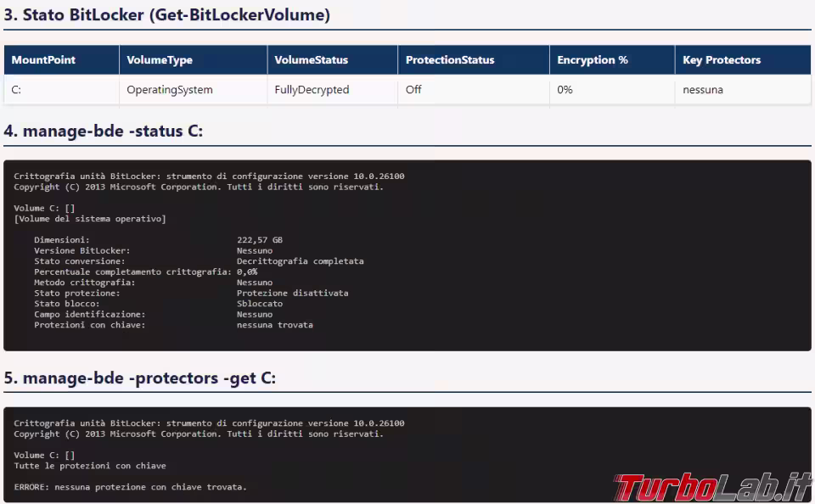Select the "Metodo crittografia:" label
Viewport: 815px width, 504px height.
pyautogui.click(x=85, y=283)
